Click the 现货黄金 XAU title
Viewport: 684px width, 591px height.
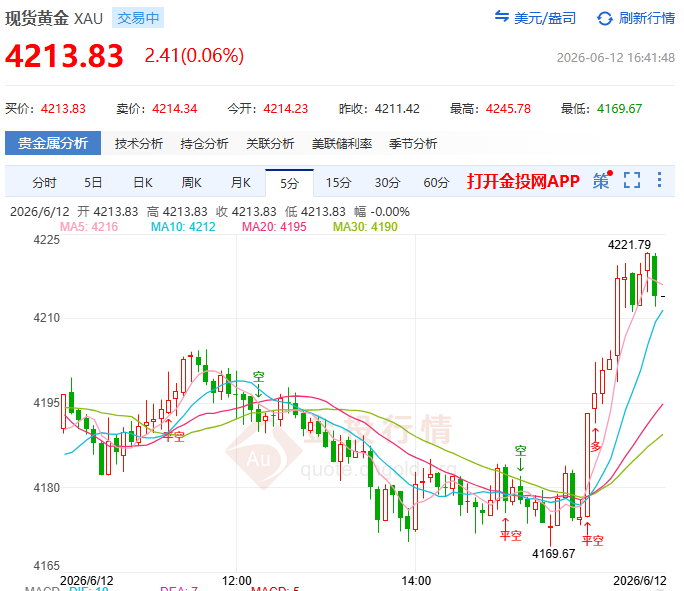point(54,18)
